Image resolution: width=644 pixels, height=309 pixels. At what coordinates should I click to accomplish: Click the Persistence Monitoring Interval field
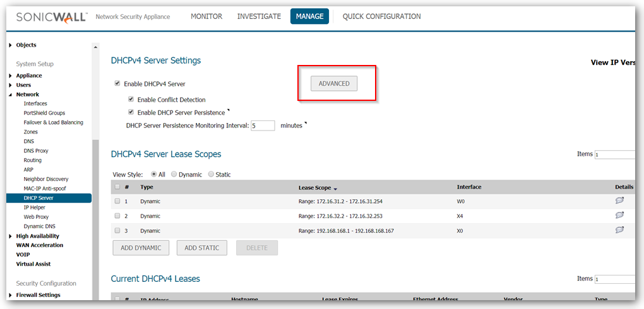pyautogui.click(x=263, y=125)
